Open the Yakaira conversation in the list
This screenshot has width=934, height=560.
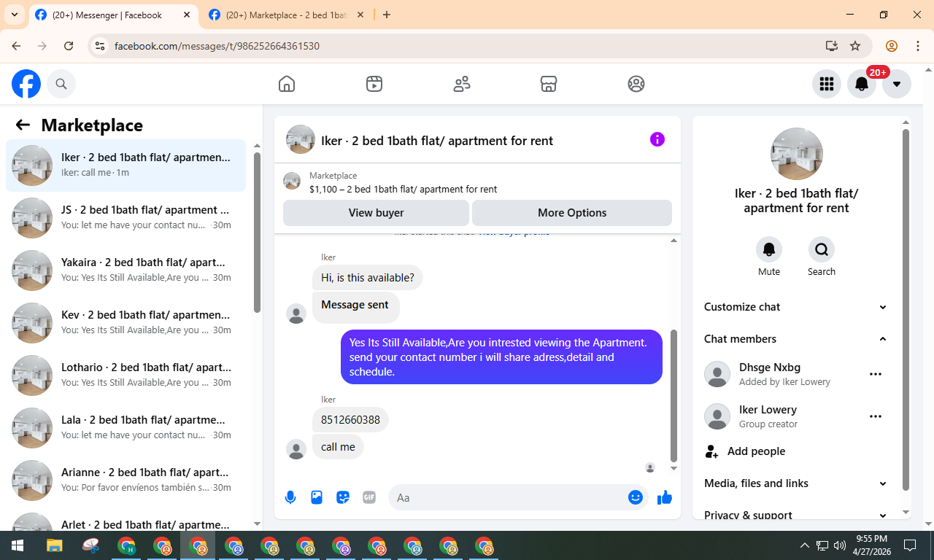126,271
